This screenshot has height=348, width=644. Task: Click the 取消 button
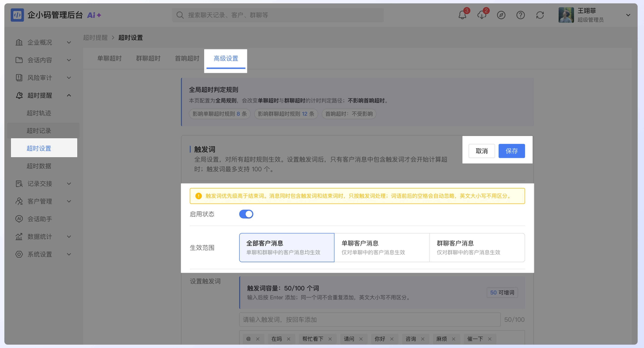(x=481, y=151)
